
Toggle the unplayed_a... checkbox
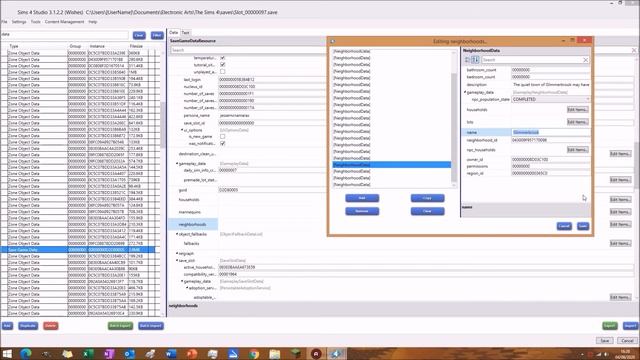222,72
